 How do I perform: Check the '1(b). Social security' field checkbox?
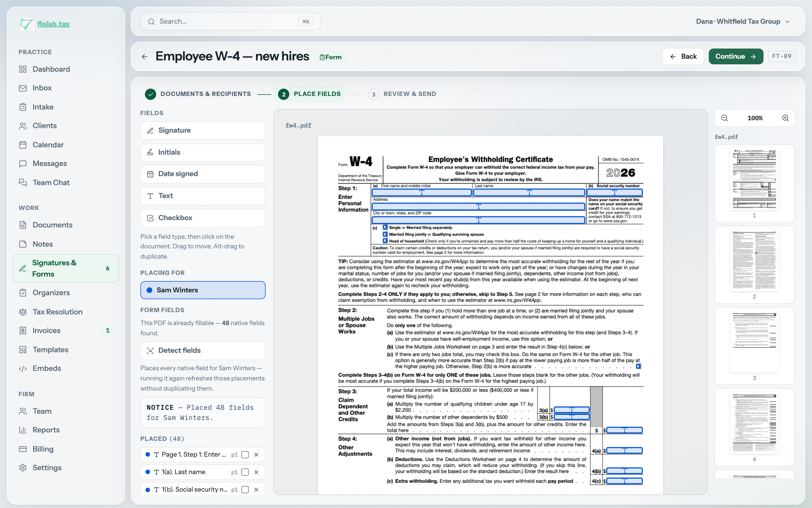(x=245, y=490)
